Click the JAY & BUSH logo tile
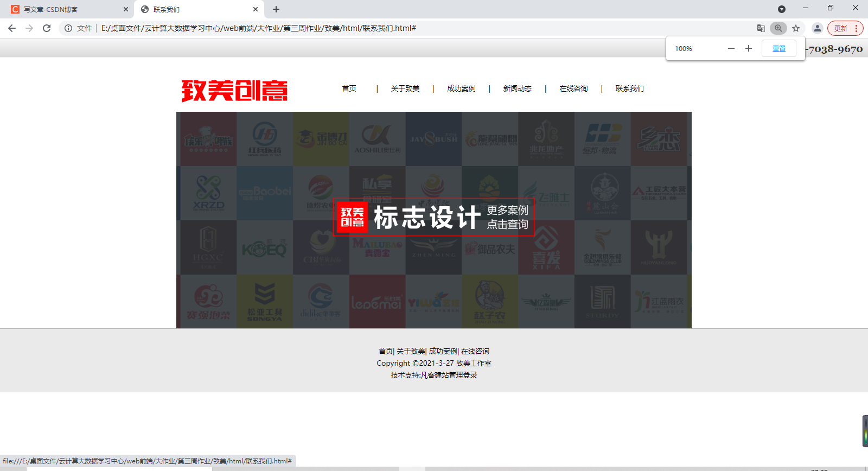Viewport: 868px width, 471px height. [x=433, y=139]
